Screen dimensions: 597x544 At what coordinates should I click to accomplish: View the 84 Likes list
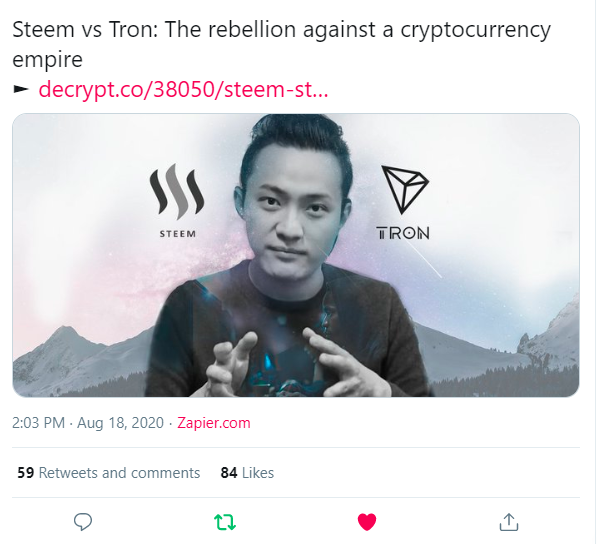point(247,473)
